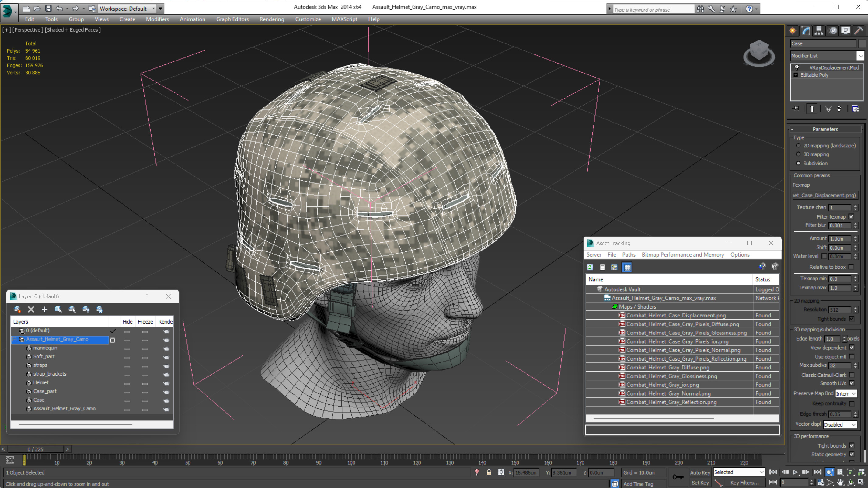Screen dimensions: 868x488
Task: Open the Hierarchy command panel tab
Action: pos(819,31)
